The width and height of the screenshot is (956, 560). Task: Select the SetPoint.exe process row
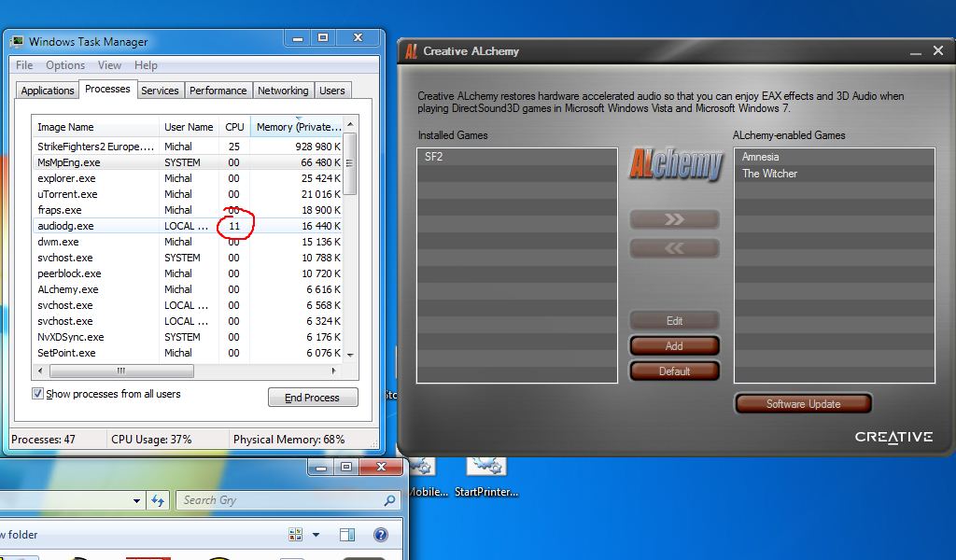pos(188,352)
